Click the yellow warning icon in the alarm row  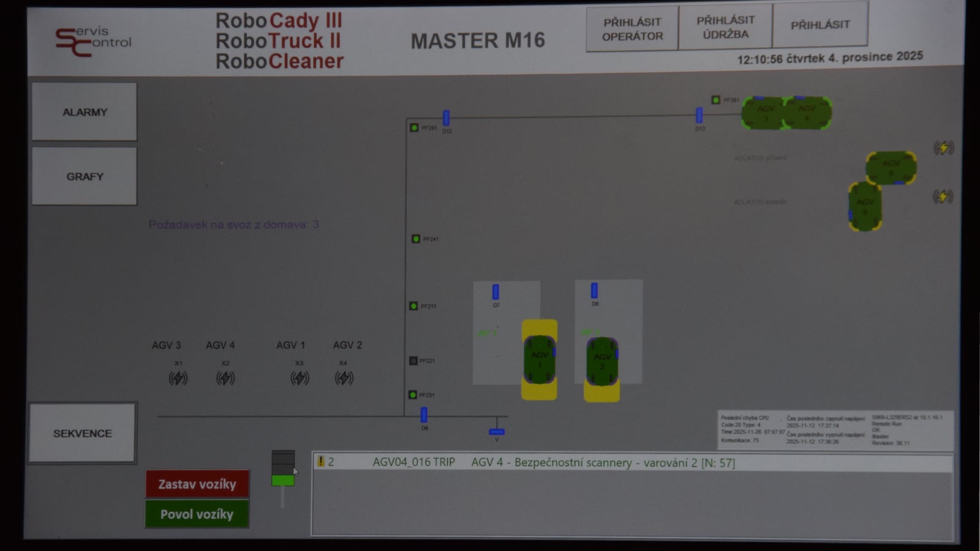tap(320, 462)
